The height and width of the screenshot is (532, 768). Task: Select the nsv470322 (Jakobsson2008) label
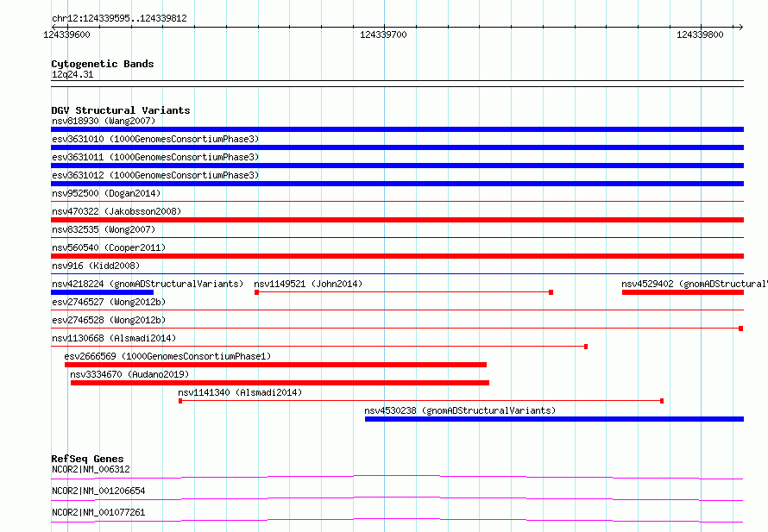pyautogui.click(x=116, y=211)
